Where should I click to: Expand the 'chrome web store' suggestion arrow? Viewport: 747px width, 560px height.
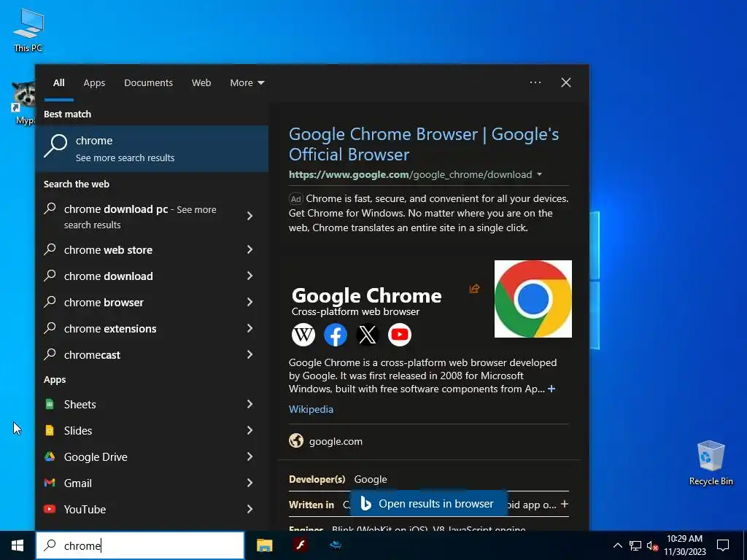250,249
